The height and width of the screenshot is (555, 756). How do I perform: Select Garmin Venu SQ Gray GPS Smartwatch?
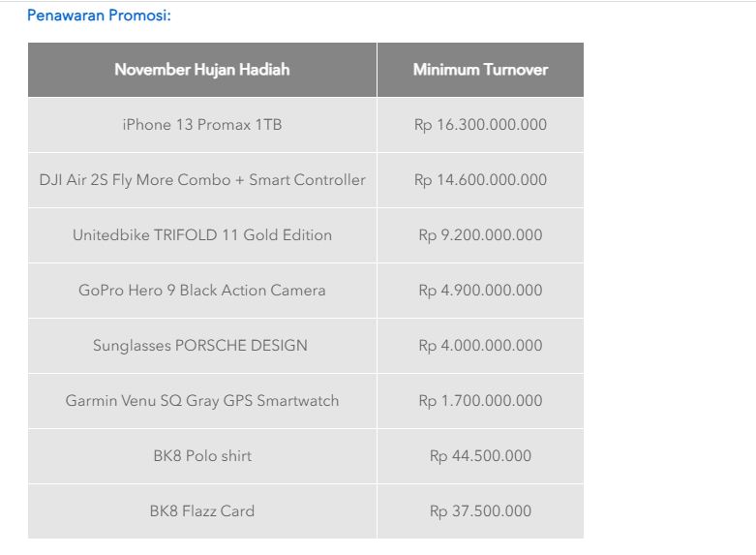coord(202,401)
